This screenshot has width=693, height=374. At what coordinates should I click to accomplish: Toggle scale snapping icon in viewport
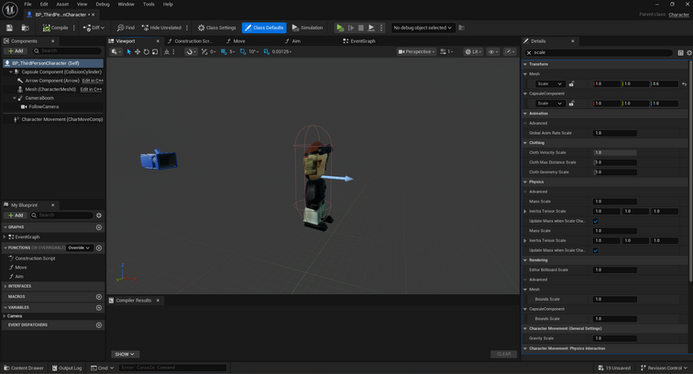(x=267, y=52)
